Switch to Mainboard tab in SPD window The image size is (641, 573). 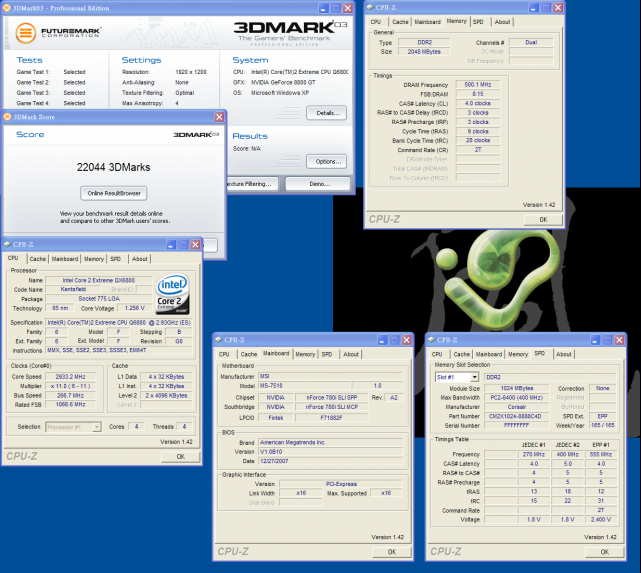tap(489, 354)
